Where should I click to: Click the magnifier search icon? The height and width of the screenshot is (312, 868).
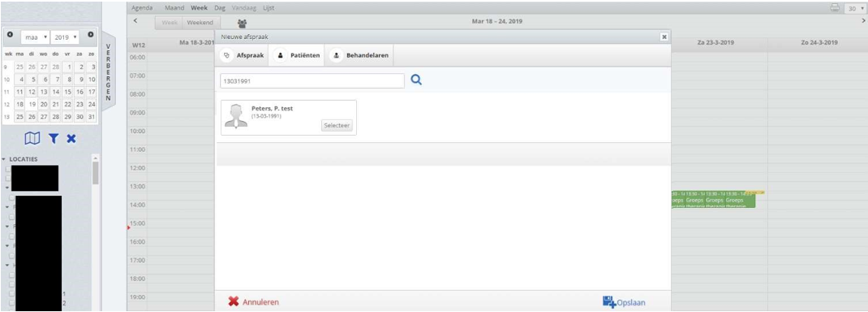(416, 80)
